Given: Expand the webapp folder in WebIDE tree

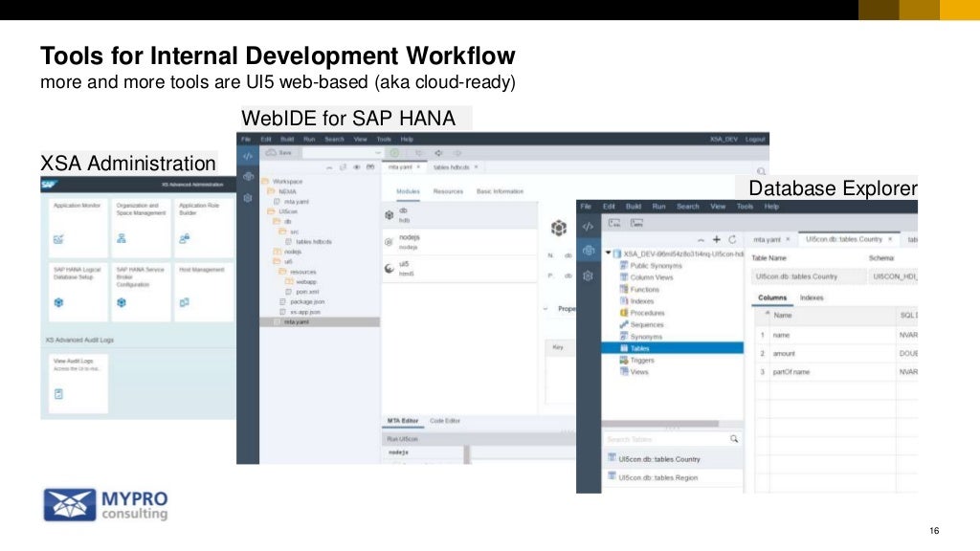Looking at the screenshot, I should coord(289,282).
